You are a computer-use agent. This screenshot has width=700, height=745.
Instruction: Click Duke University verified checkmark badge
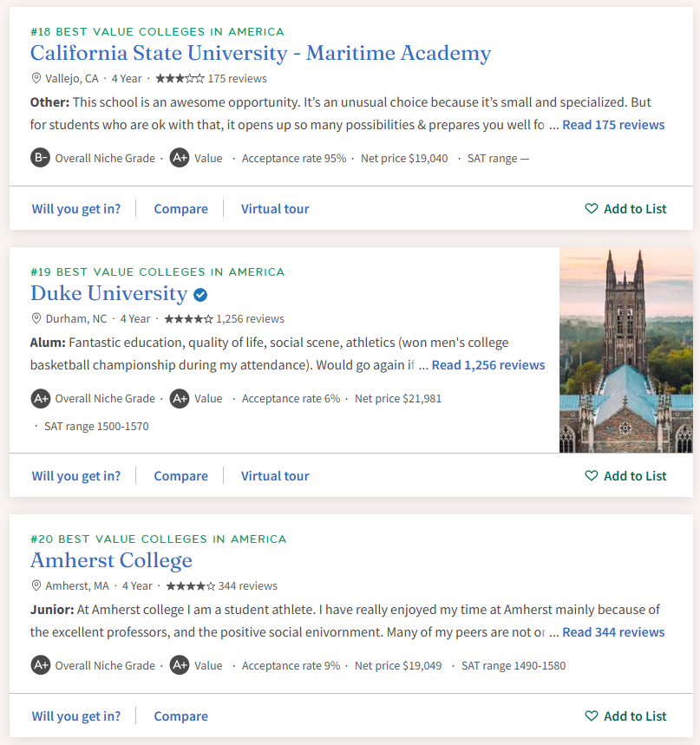pos(200,294)
